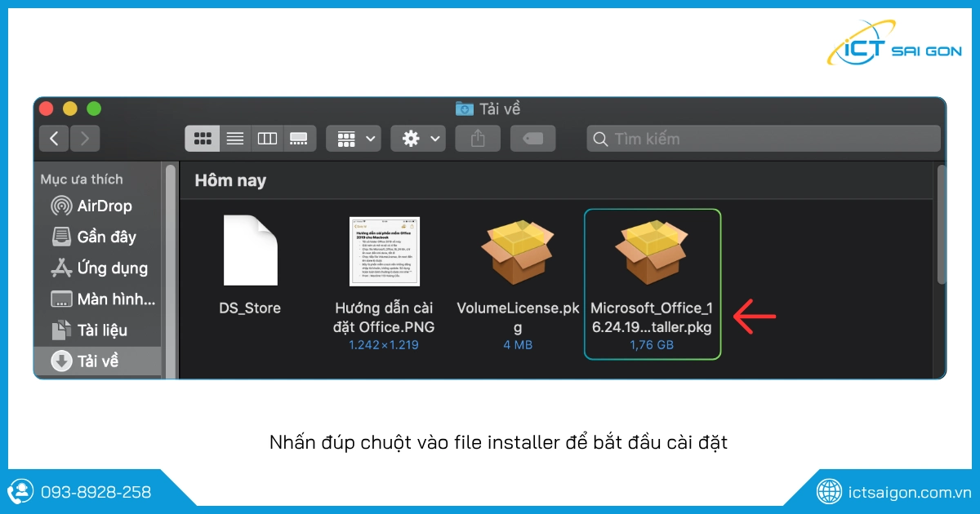
Task: Open the gear action menu
Action: (x=418, y=139)
